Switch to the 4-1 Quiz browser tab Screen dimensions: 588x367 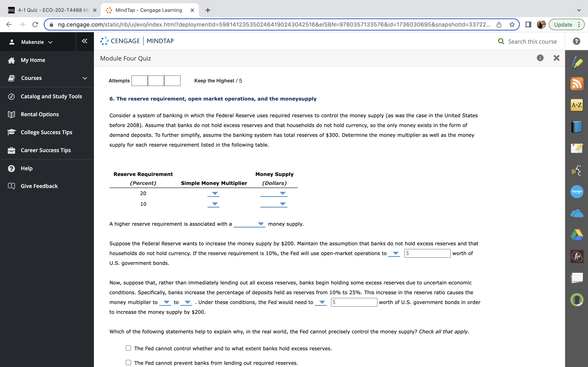(x=51, y=10)
